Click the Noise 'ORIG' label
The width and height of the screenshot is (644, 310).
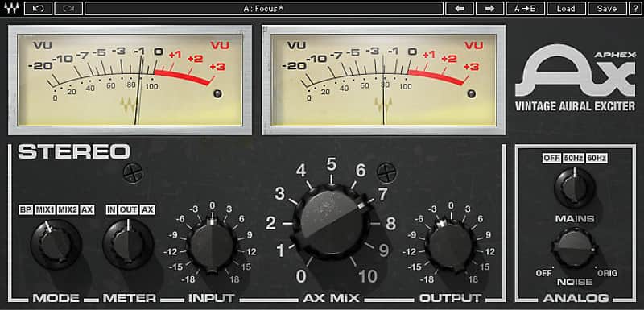(x=608, y=273)
